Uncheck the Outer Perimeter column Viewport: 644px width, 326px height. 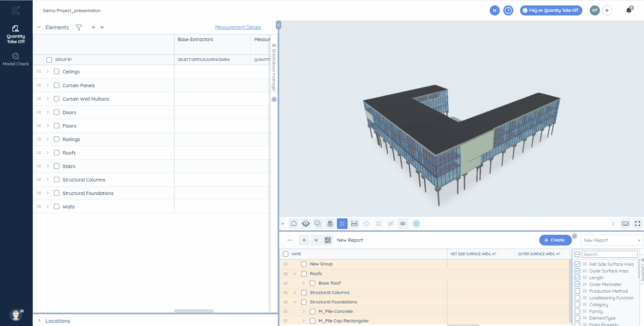577,284
